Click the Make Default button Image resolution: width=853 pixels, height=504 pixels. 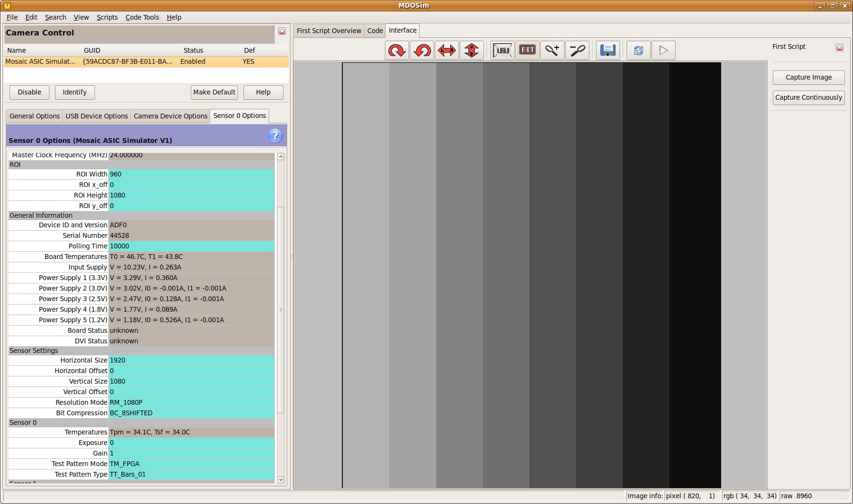click(214, 92)
